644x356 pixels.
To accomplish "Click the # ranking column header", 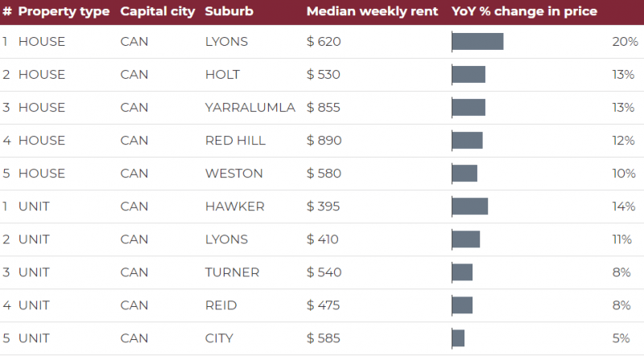I will click(6, 11).
